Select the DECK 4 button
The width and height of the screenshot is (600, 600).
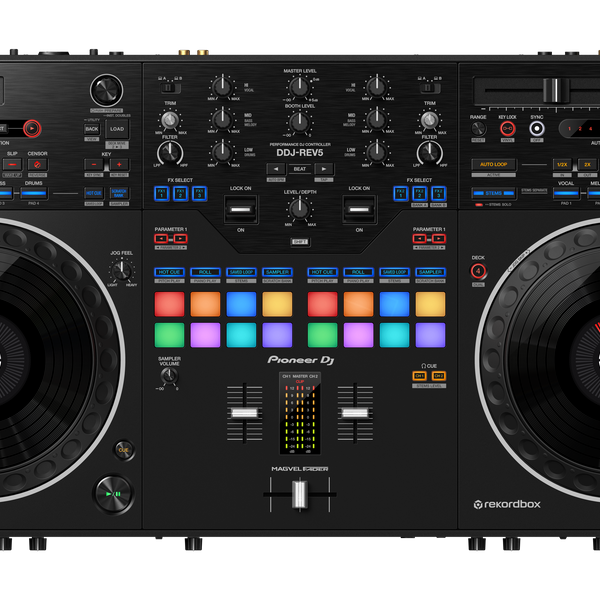[478, 271]
